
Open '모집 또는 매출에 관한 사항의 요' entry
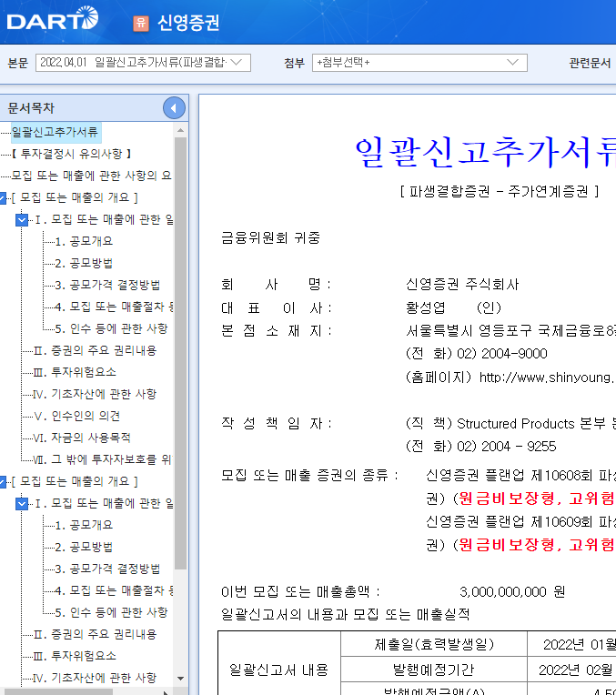tap(91, 176)
